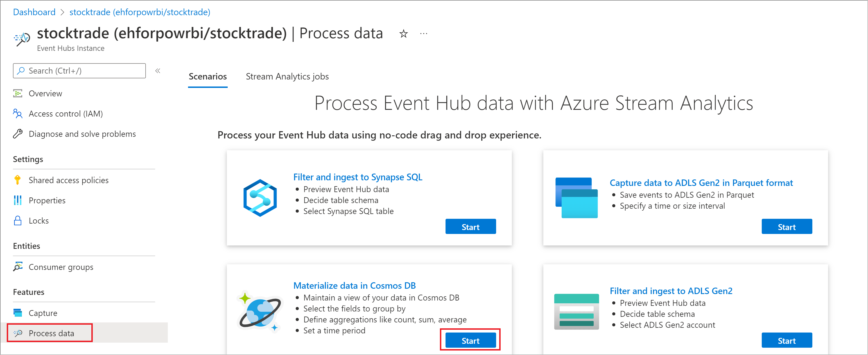Focus the Search (Ctrl+/) field

pyautogui.click(x=79, y=71)
